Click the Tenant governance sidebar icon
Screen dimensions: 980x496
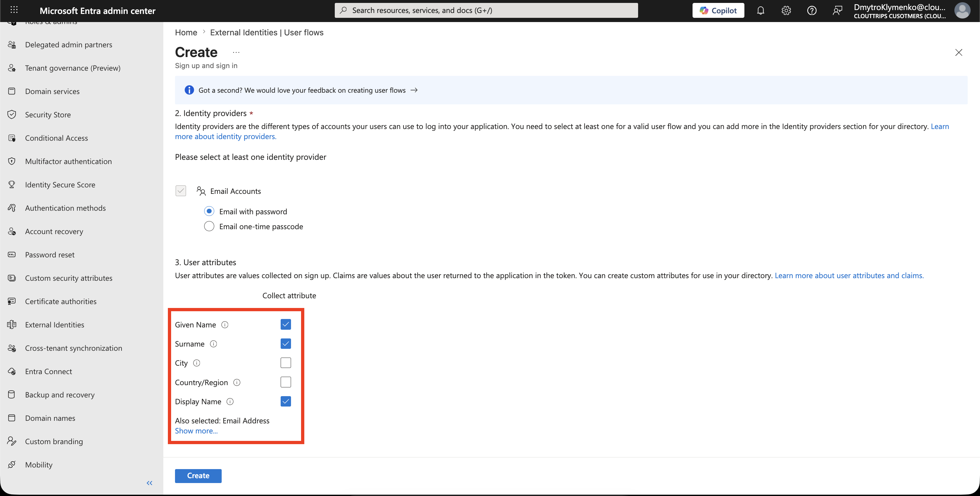pos(12,68)
